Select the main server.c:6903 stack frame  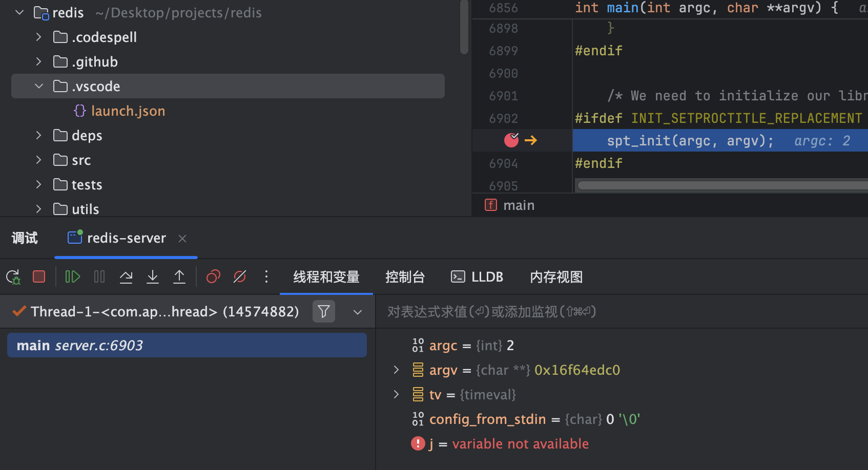pyautogui.click(x=187, y=345)
